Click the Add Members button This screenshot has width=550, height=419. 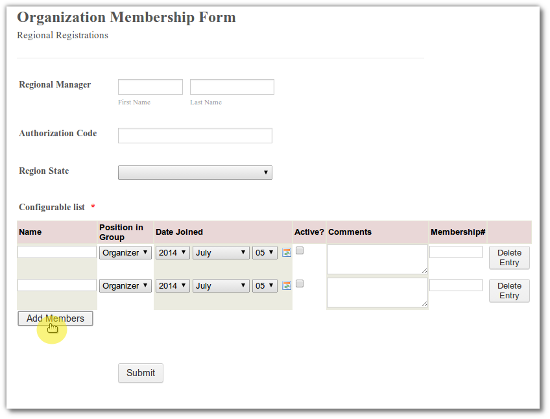[x=55, y=318]
